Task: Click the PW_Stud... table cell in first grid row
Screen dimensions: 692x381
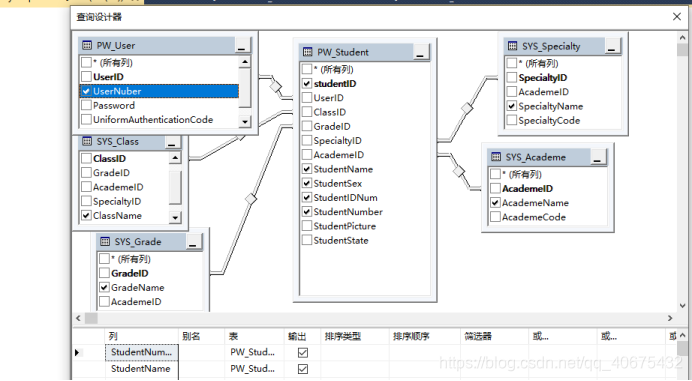Action: click(255, 352)
